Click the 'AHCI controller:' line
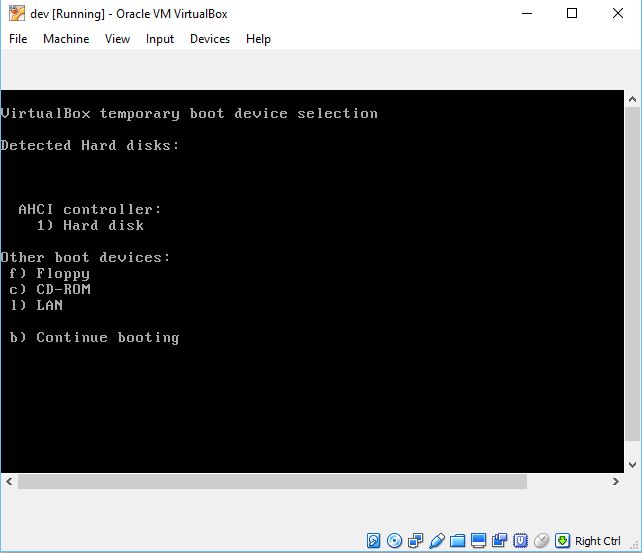Screen dimensions: 642x553 90,209
